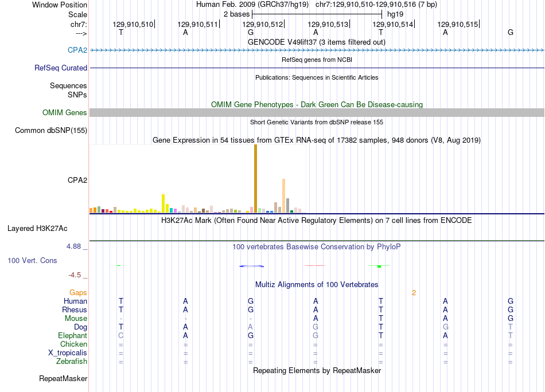Click 'RefSeq genes from NCBI' track title
545x392 pixels.
point(317,60)
